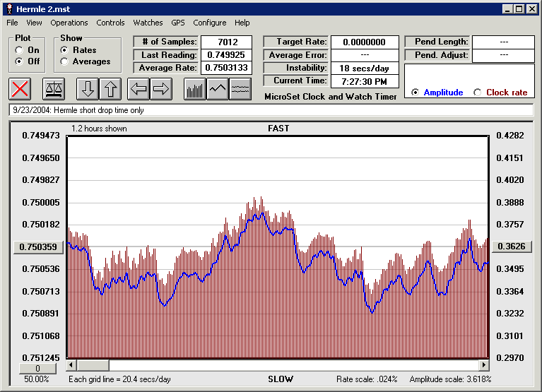Open the Operations menu
Image resolution: width=542 pixels, height=392 pixels.
[69, 23]
